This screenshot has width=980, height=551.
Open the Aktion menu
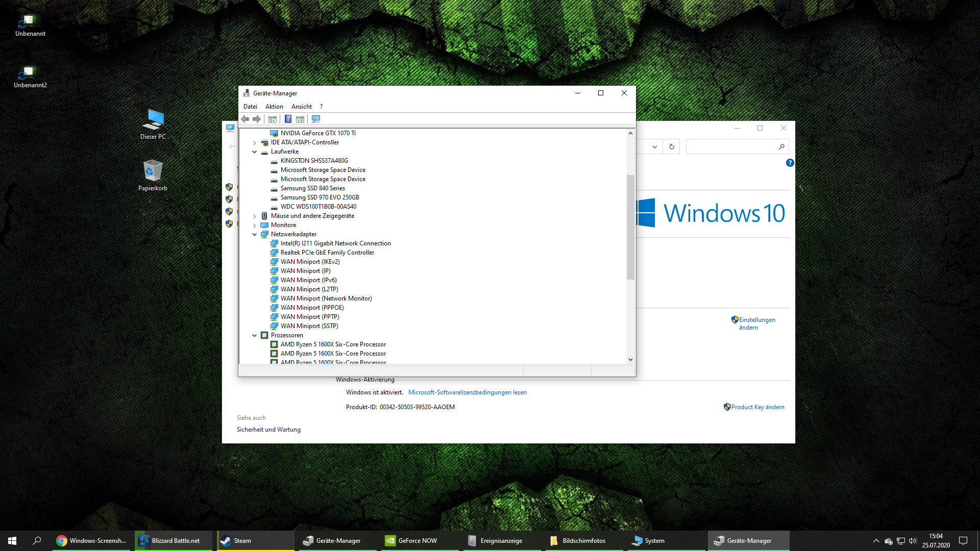tap(274, 107)
